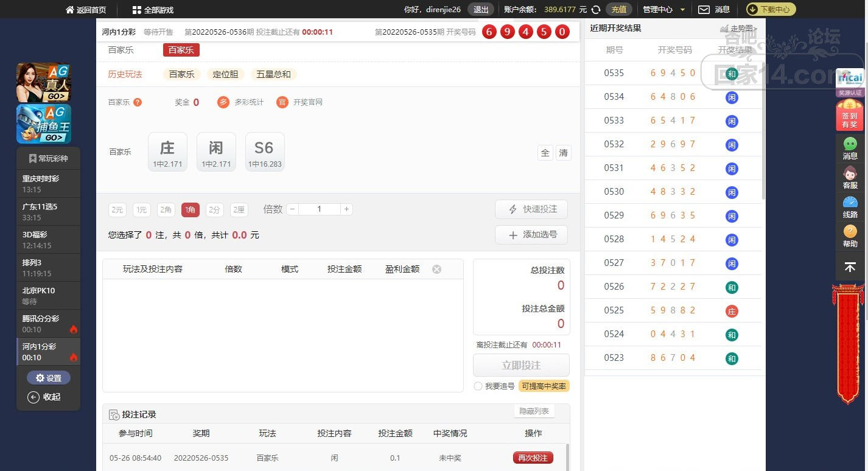This screenshot has height=471, width=868.
Task: Select the 2分 bet unit
Action: [214, 210]
